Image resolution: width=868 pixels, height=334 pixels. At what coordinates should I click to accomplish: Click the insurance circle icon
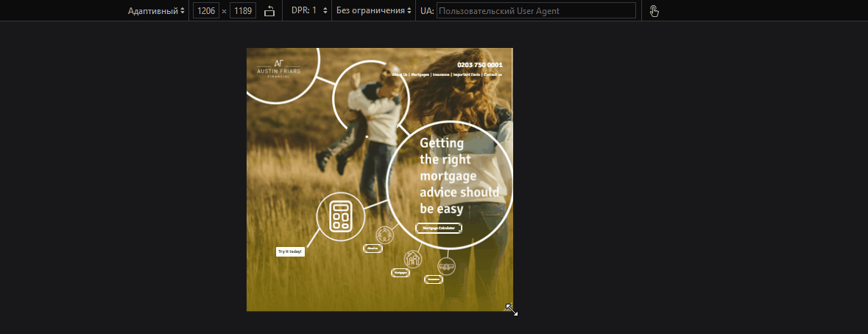pyautogui.click(x=446, y=265)
